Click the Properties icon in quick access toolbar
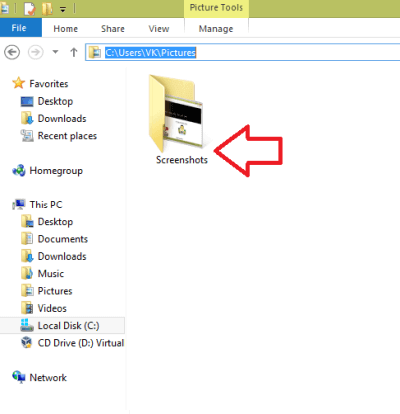Image resolution: width=400 pixels, height=414 pixels. pos(29,9)
